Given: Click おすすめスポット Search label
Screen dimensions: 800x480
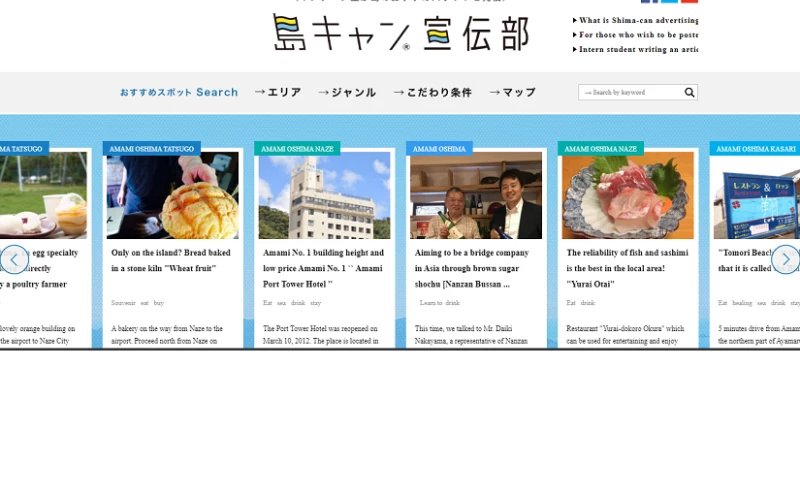Looking at the screenshot, I should pos(179,92).
